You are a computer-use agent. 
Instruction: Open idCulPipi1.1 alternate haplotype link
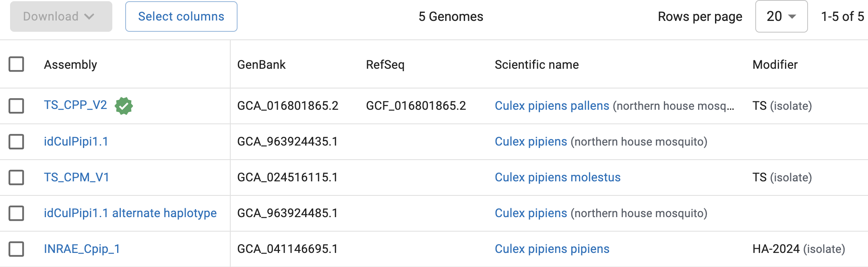[x=130, y=213]
